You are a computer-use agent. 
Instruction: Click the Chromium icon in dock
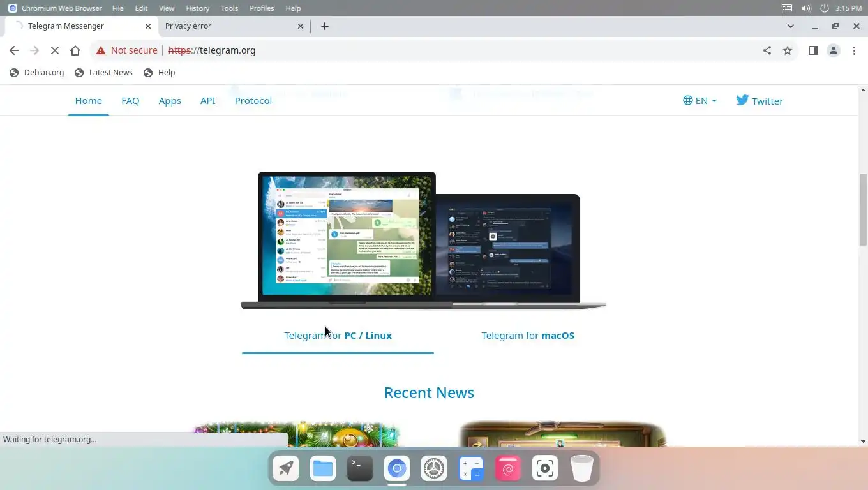[x=397, y=469]
